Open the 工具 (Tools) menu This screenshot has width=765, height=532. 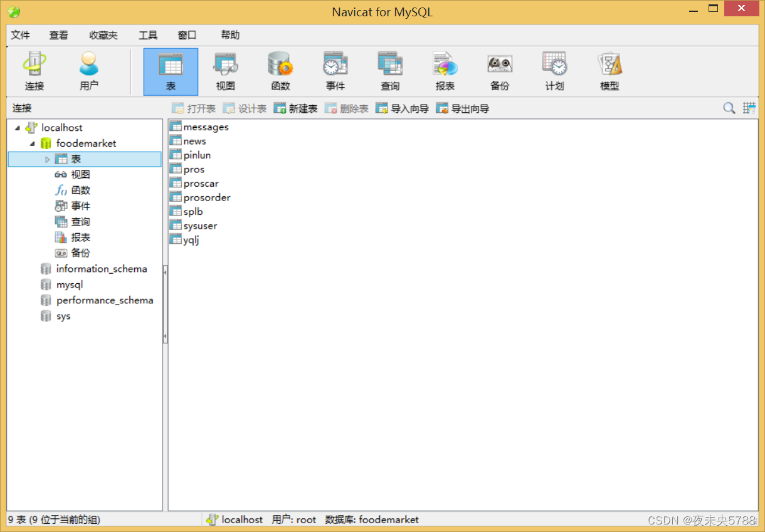(x=148, y=35)
